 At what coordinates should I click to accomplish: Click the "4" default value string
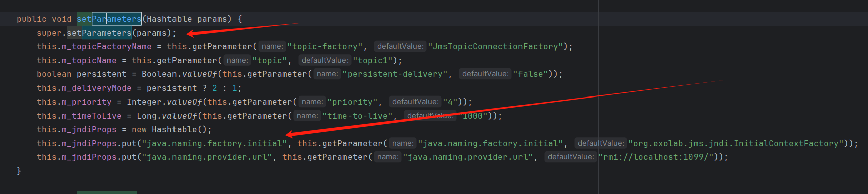(450, 102)
